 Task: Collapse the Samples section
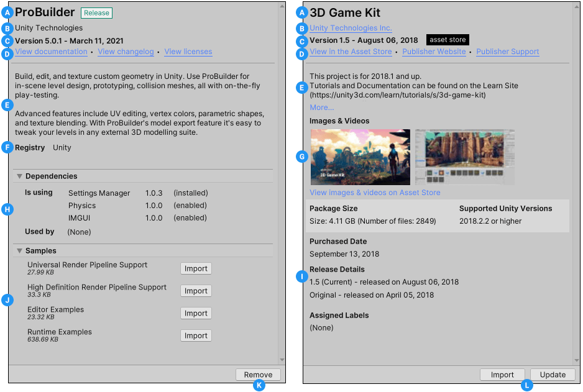point(19,251)
